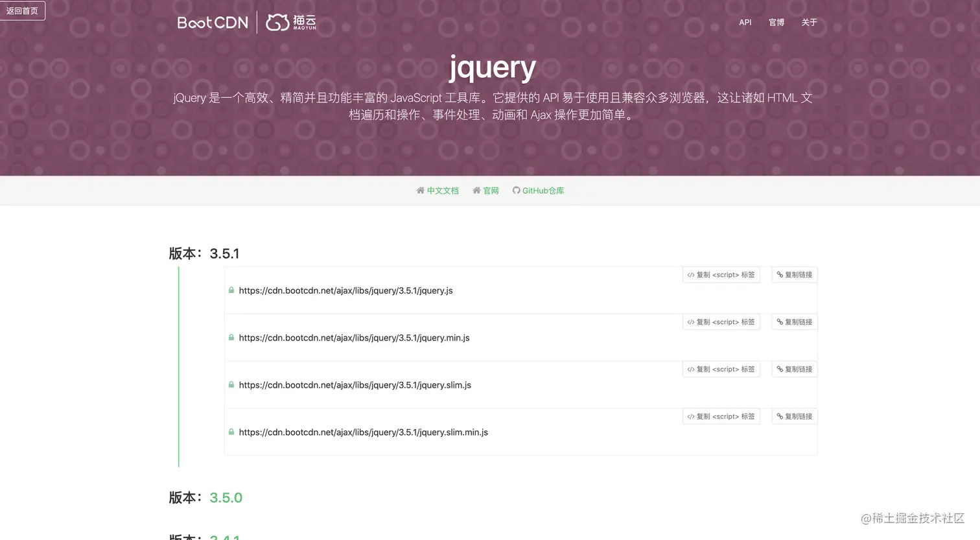Click the 版本:3.5.1 heading
Image resolution: width=980 pixels, height=540 pixels.
[x=204, y=253]
